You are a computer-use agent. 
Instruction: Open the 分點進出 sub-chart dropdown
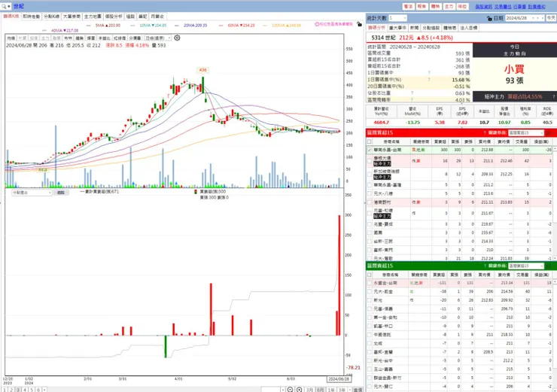32,193
